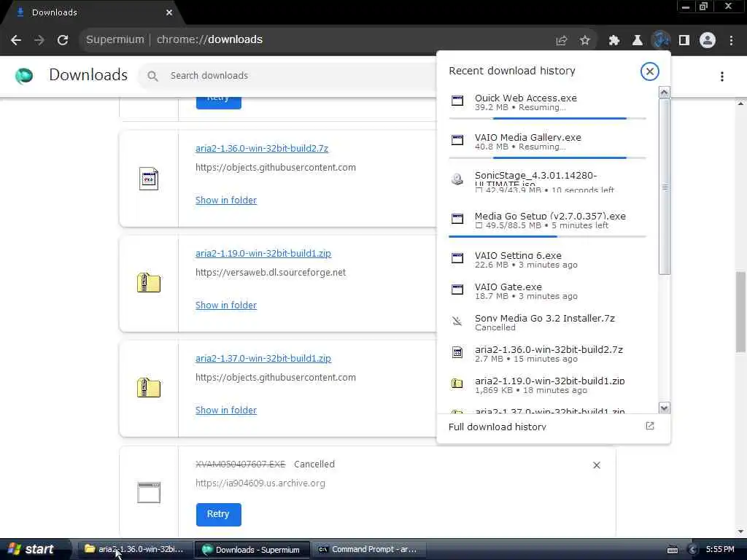Click the Media Go Setup exe icon
Image resolution: width=747 pixels, height=560 pixels.
(x=457, y=219)
